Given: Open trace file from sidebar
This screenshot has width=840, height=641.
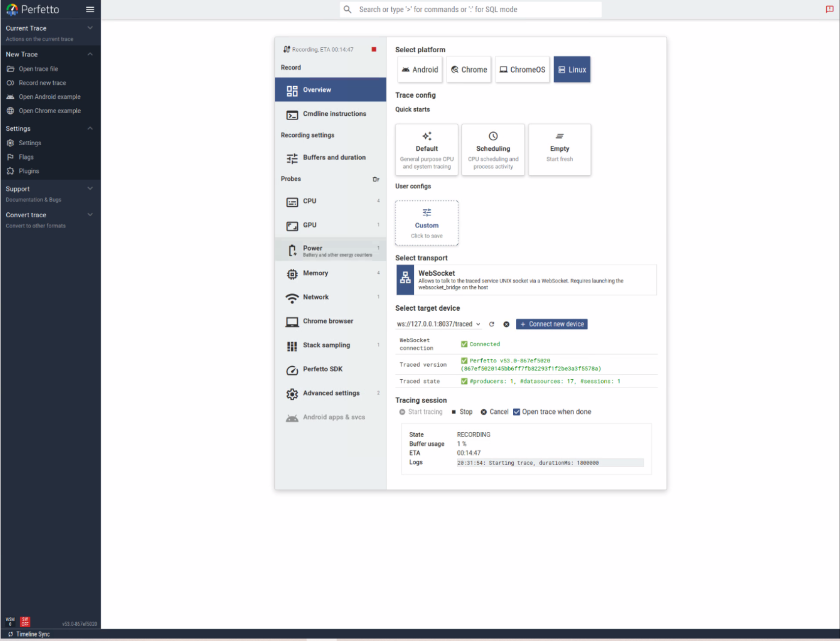Looking at the screenshot, I should point(38,69).
